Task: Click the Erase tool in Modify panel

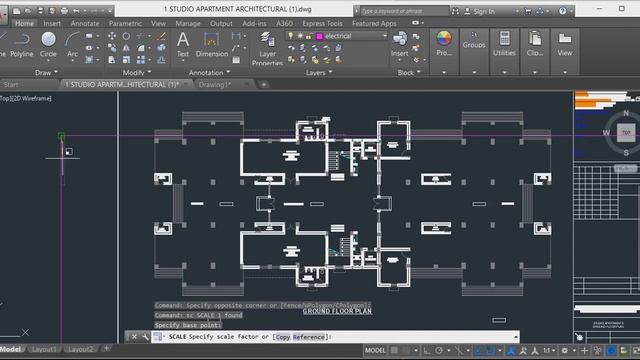Action: (162, 36)
